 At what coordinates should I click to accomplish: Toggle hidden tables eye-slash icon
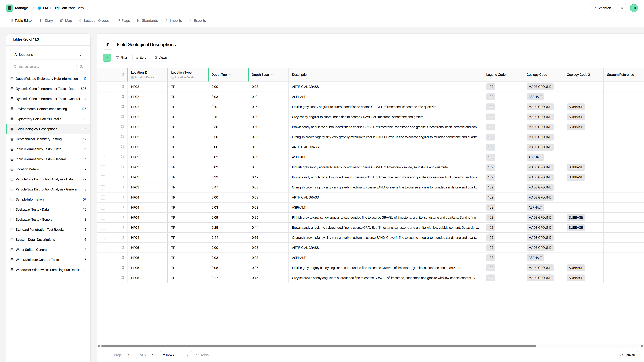81,67
